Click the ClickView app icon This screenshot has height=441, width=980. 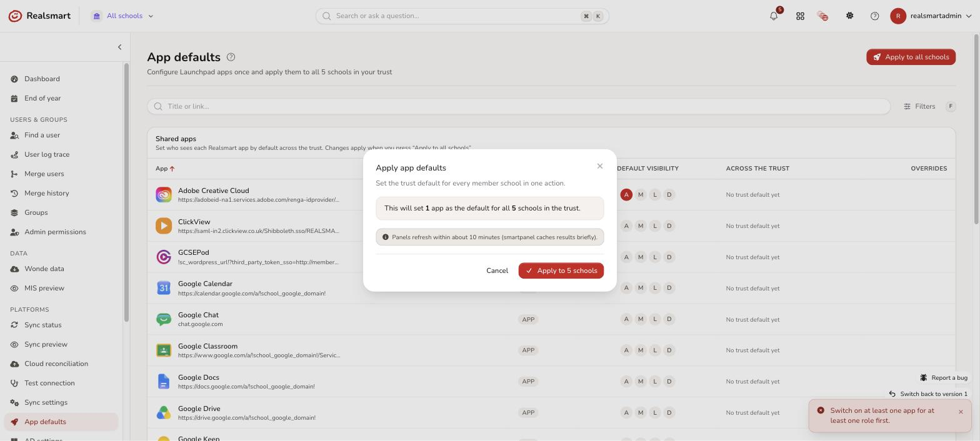(164, 225)
